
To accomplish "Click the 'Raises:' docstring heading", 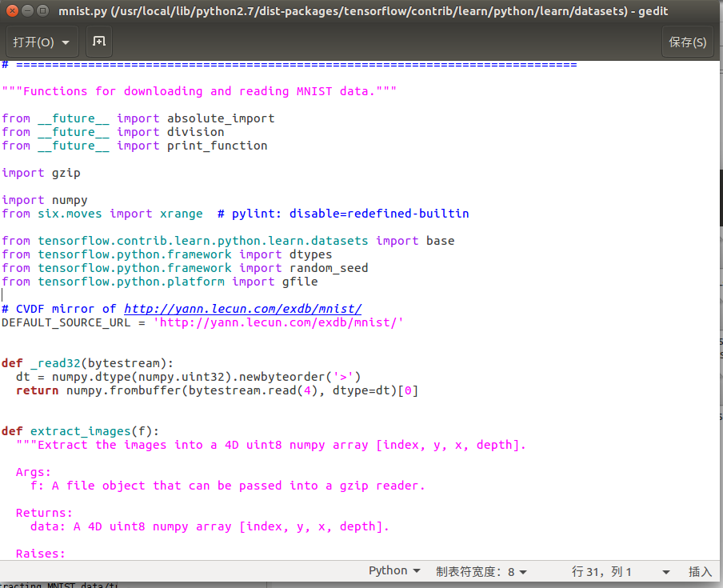I will coord(41,554).
